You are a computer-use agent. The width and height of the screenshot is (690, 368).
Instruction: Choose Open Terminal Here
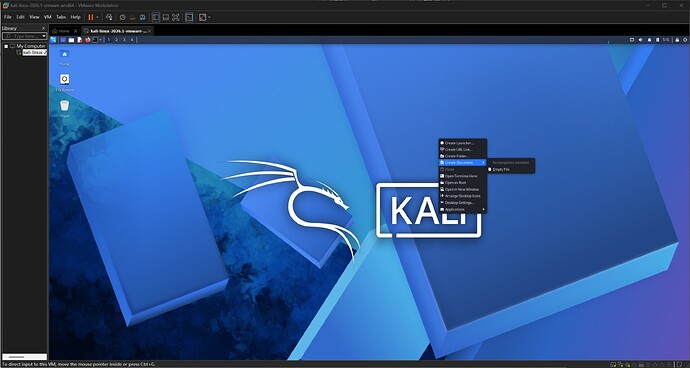pyautogui.click(x=462, y=176)
